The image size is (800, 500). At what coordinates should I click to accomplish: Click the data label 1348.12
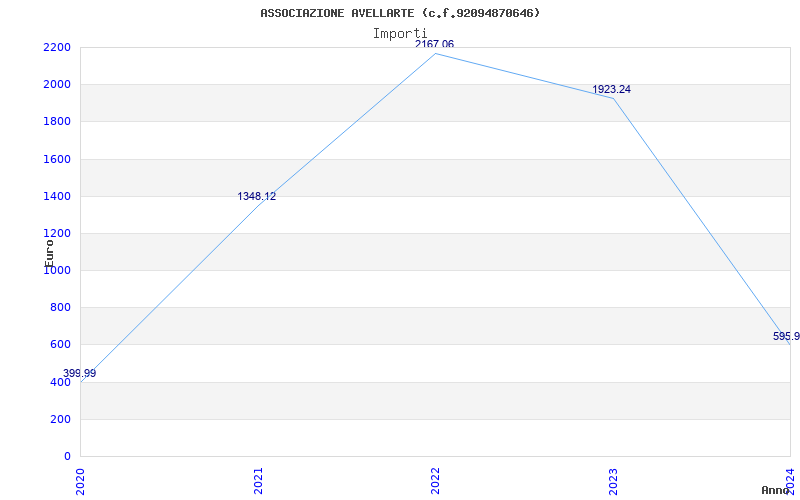(257, 196)
